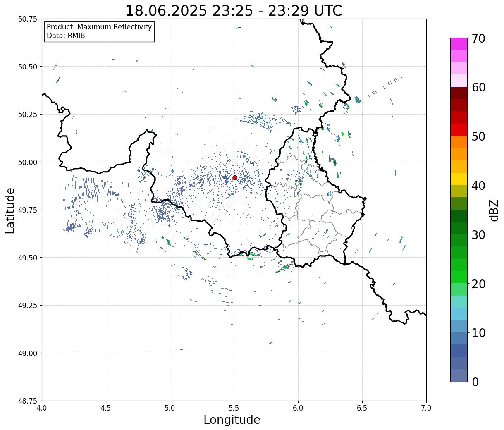Click the colorbar tick label 60
This screenshot has height=430, width=504.
pyautogui.click(x=478, y=87)
